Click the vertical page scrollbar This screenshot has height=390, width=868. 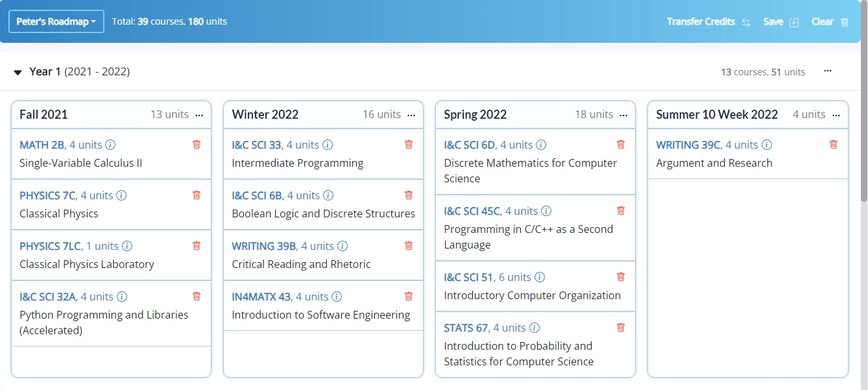pos(863,130)
